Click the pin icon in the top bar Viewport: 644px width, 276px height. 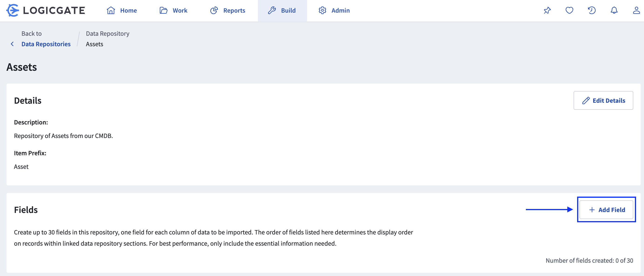pos(547,11)
